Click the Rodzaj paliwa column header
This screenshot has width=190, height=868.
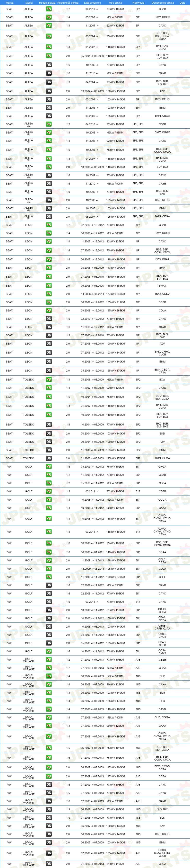(x=47, y=2)
